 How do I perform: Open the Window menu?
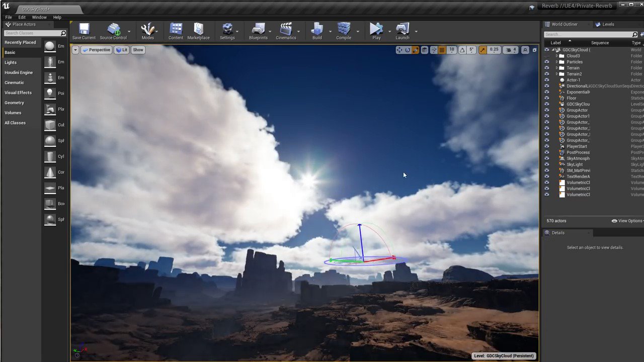pos(39,17)
